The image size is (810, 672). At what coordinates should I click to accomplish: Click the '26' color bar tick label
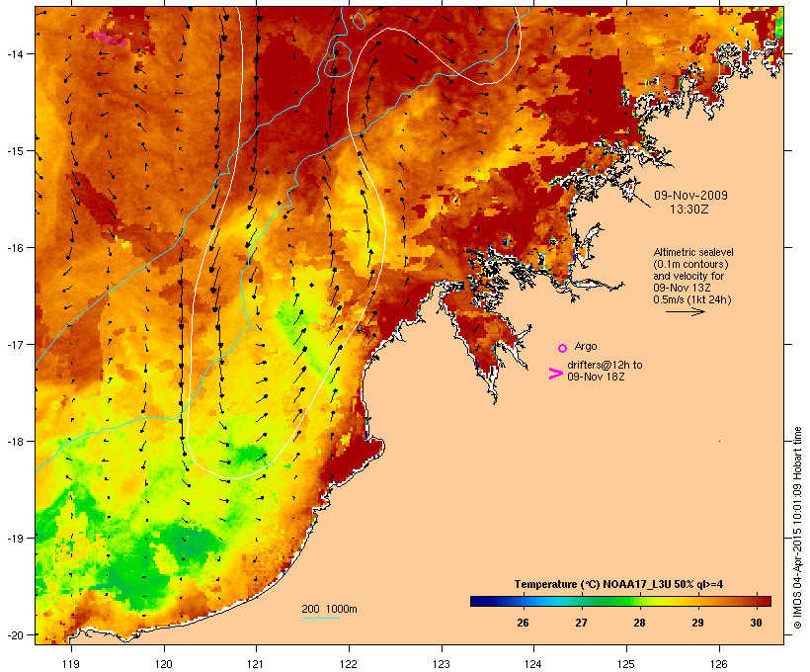523,623
